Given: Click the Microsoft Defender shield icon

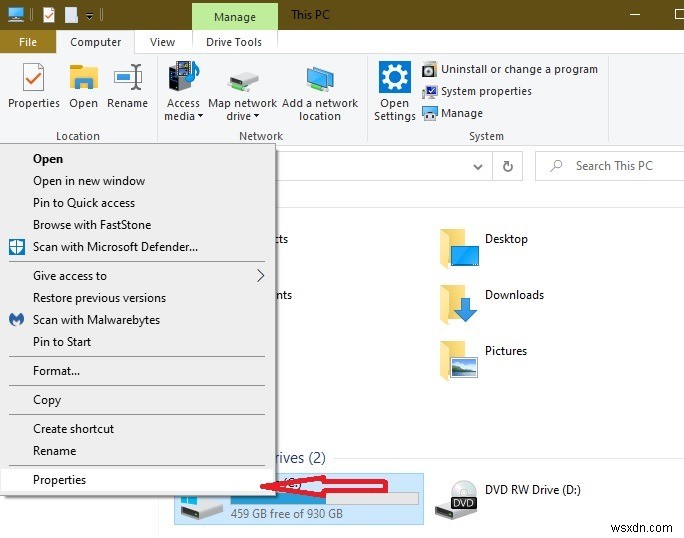Looking at the screenshot, I should 17,247.
